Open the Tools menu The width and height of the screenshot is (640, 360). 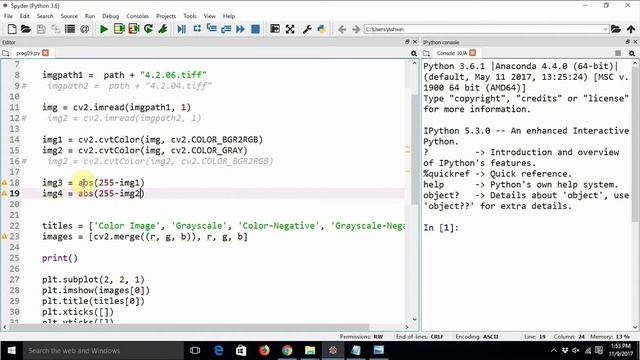tap(190, 16)
